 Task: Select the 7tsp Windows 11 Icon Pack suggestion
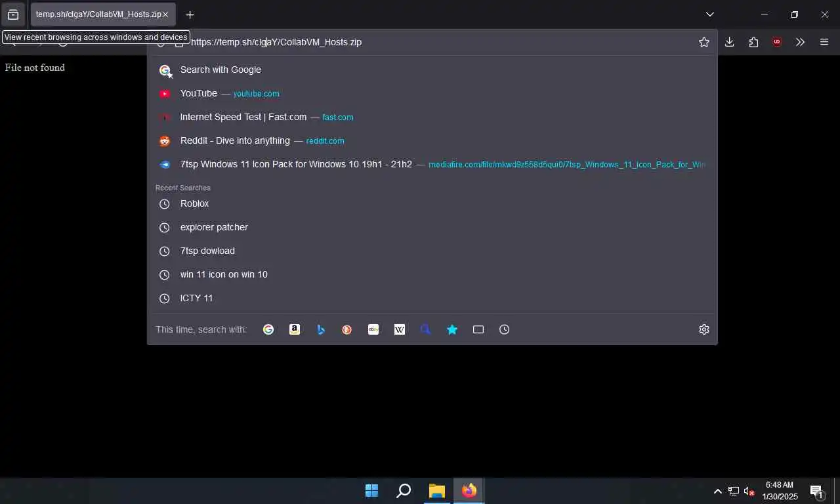click(x=432, y=164)
